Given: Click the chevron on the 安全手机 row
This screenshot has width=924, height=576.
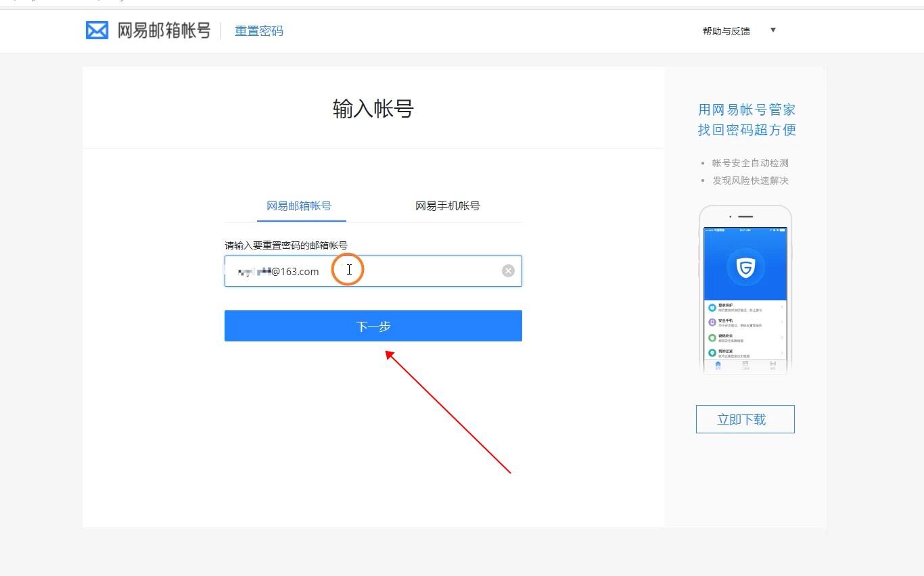Looking at the screenshot, I should click(782, 322).
